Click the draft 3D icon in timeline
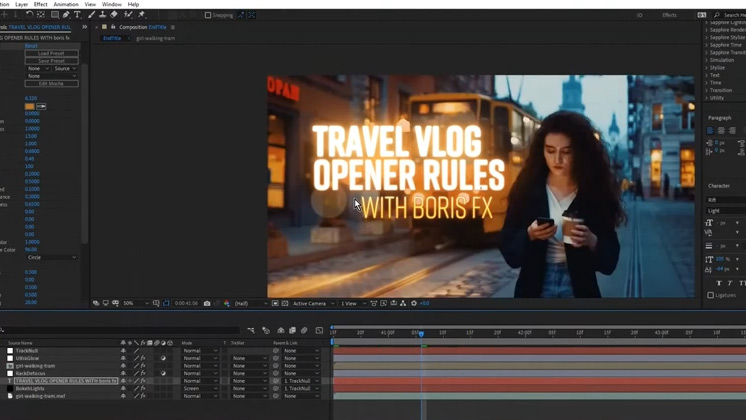 [x=266, y=330]
